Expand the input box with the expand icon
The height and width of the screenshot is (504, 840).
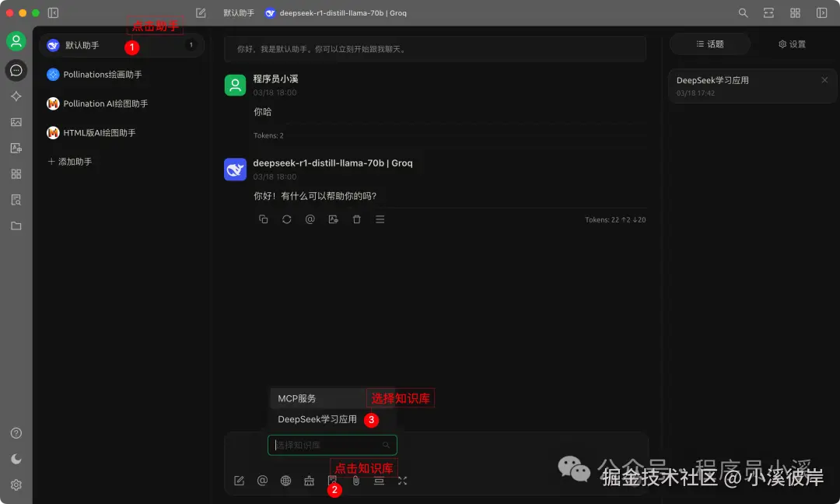[x=402, y=481]
